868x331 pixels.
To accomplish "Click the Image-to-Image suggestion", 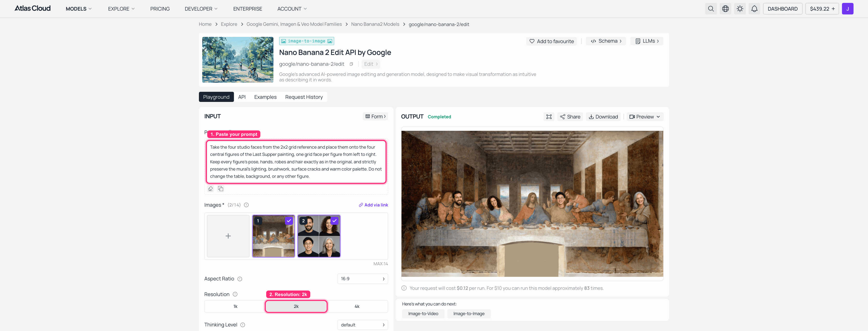I will pyautogui.click(x=469, y=313).
